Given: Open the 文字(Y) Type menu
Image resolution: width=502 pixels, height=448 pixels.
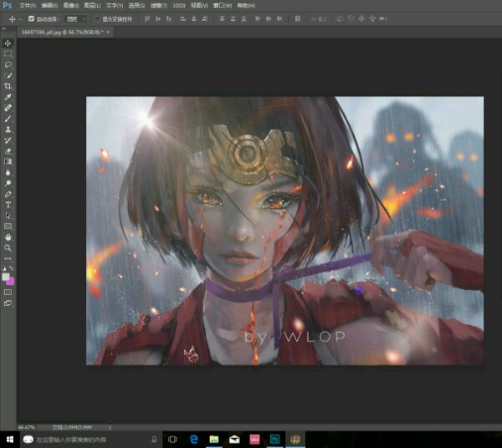Looking at the screenshot, I should [115, 6].
